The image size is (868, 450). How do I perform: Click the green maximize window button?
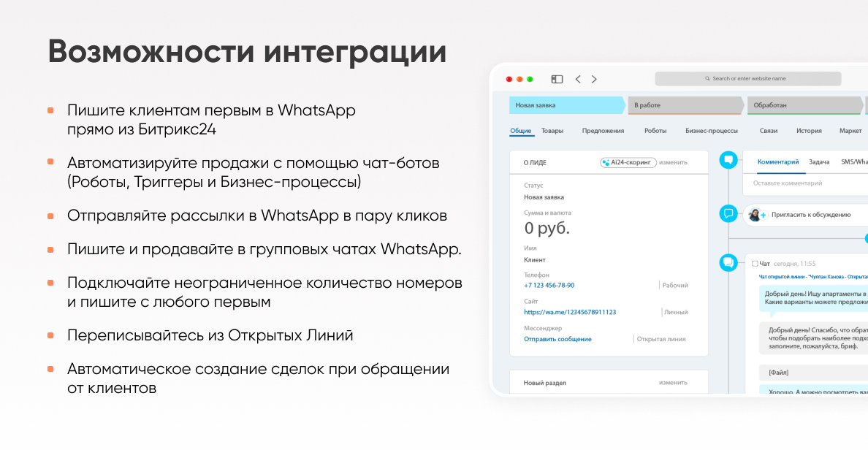click(530, 79)
